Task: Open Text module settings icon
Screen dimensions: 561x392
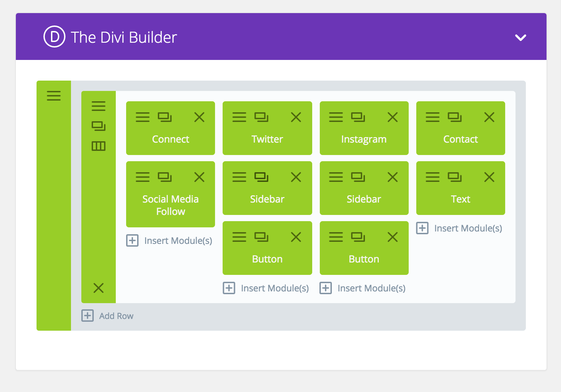Action: (x=432, y=177)
